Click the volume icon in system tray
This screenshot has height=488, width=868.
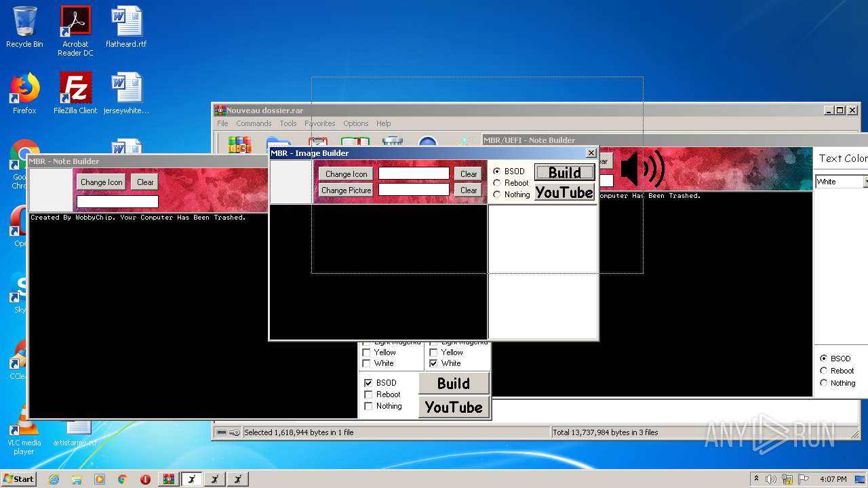pyautogui.click(x=770, y=479)
